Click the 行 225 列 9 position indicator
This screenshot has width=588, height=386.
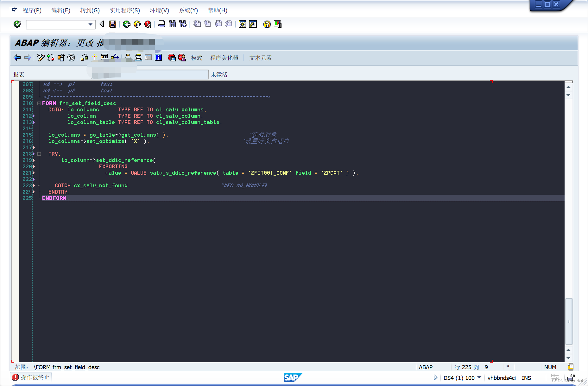471,367
